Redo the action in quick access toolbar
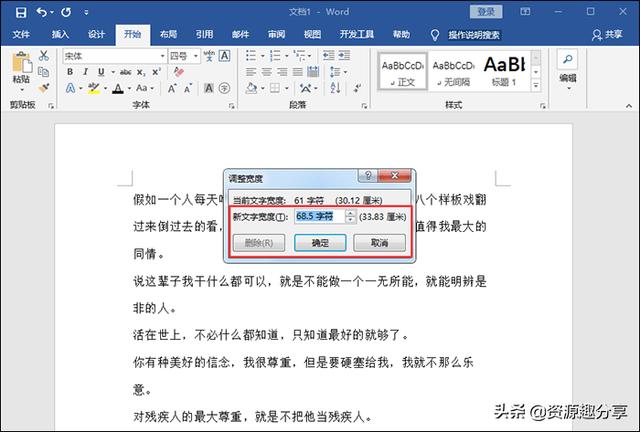 [66, 12]
